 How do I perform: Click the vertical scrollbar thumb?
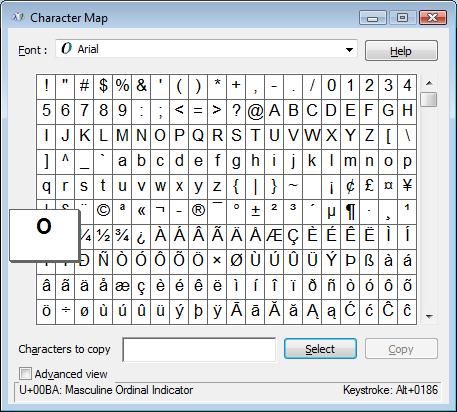pos(429,99)
